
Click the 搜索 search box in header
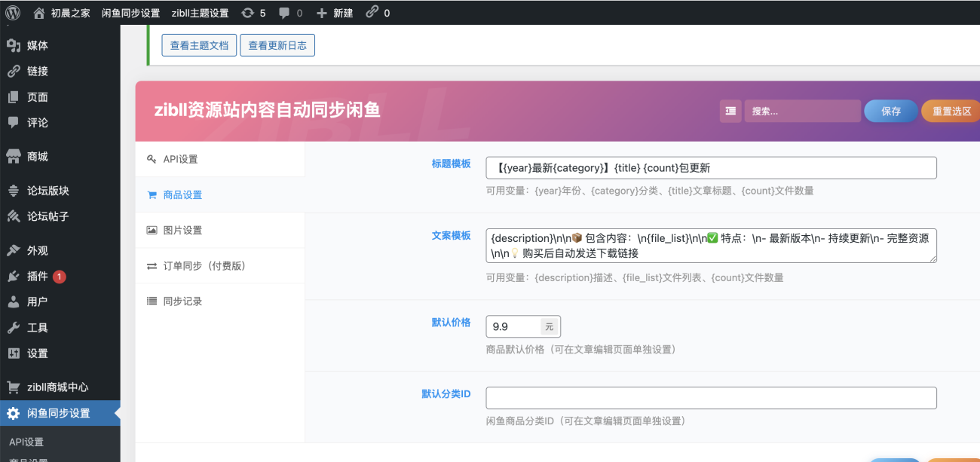[x=802, y=111]
